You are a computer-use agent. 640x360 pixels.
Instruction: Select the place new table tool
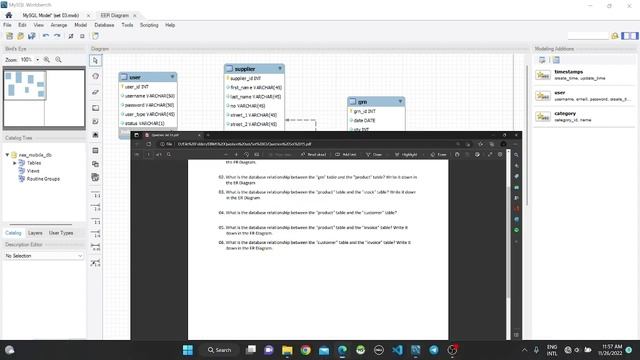[96, 151]
